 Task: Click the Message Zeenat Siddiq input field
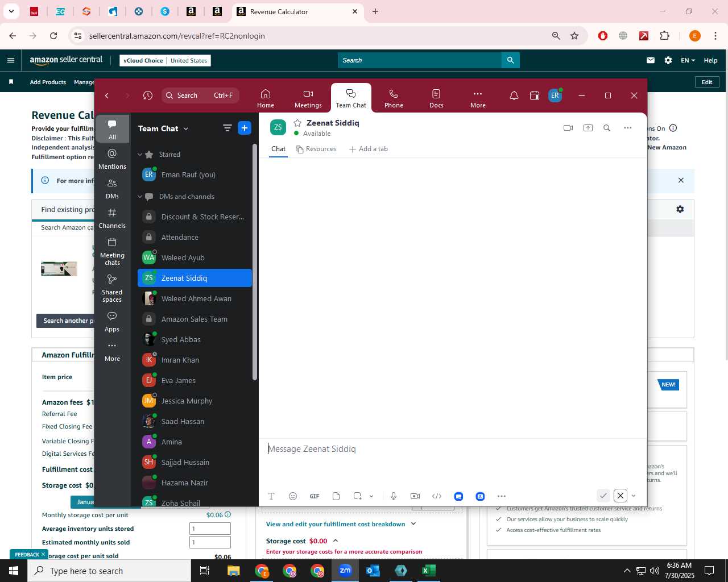452,449
